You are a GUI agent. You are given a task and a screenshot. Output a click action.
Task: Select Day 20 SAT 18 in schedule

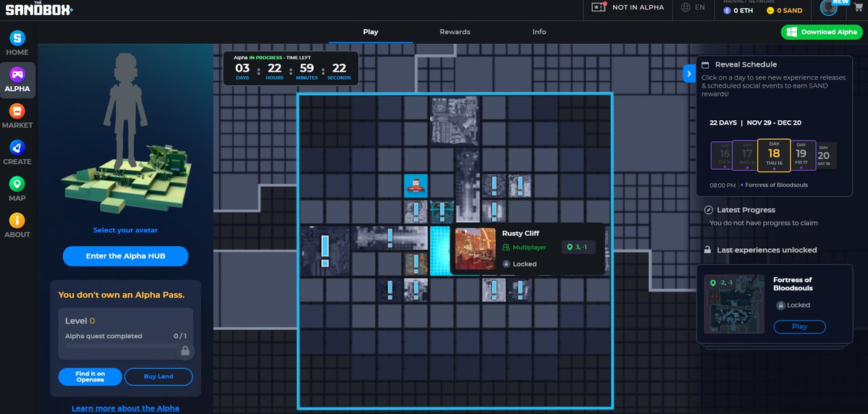[x=825, y=155]
